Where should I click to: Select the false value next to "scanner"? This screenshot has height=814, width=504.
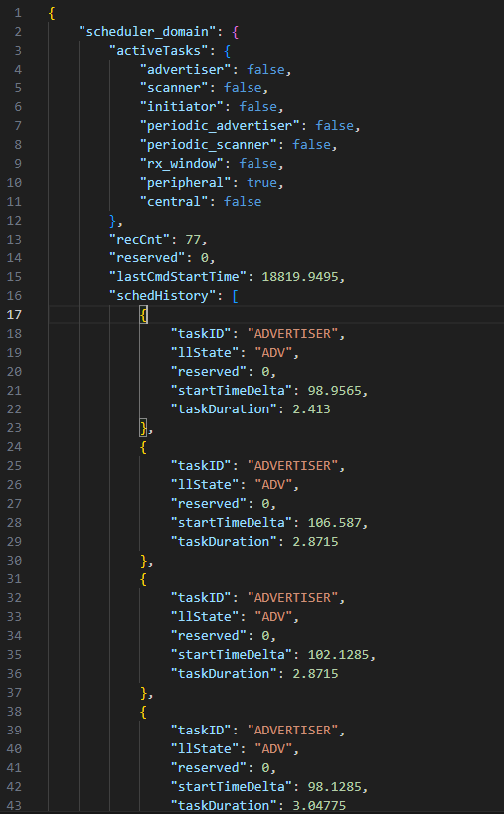243,87
